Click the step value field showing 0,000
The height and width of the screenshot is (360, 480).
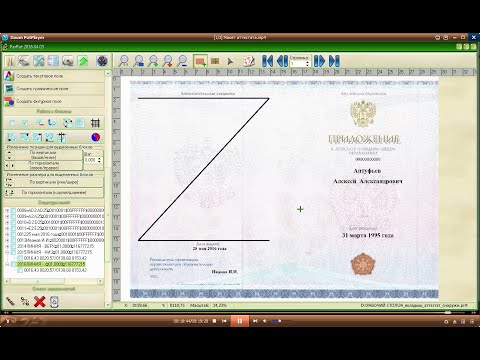coord(91,160)
